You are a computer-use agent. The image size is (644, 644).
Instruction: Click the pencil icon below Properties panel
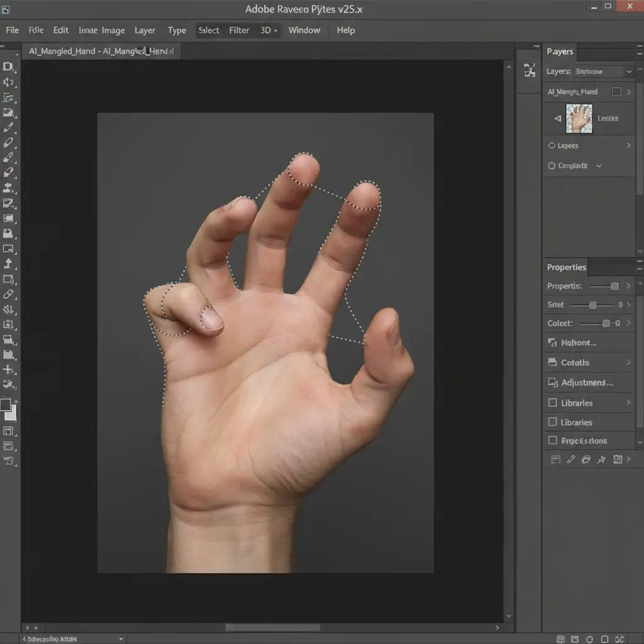[571, 460]
